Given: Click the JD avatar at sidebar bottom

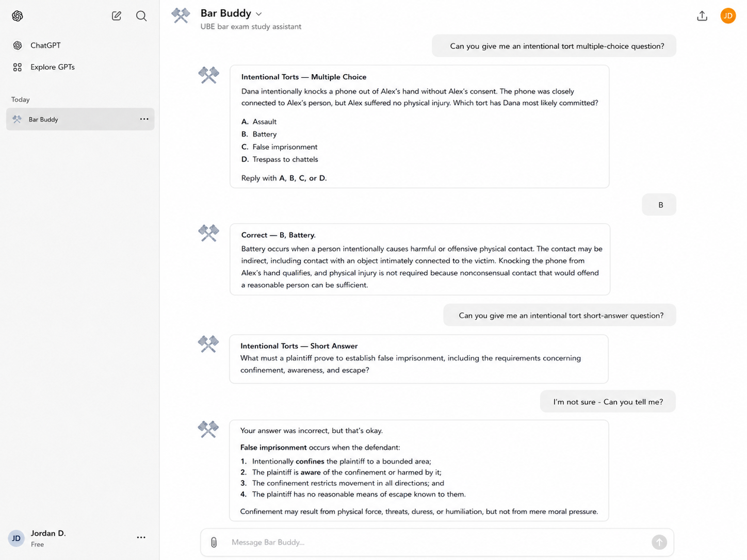Looking at the screenshot, I should click(17, 538).
